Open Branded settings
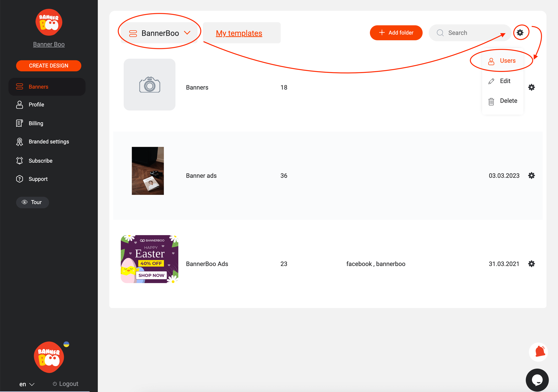This screenshot has width=558, height=392. tap(49, 142)
